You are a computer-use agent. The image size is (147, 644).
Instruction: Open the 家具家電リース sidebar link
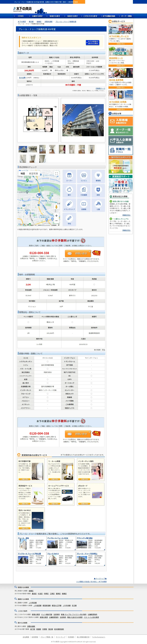click(116, 58)
